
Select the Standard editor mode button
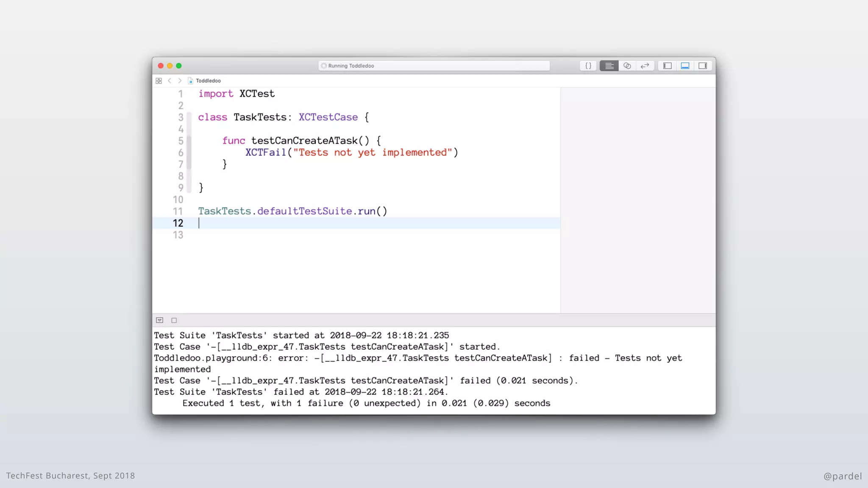[x=609, y=66]
